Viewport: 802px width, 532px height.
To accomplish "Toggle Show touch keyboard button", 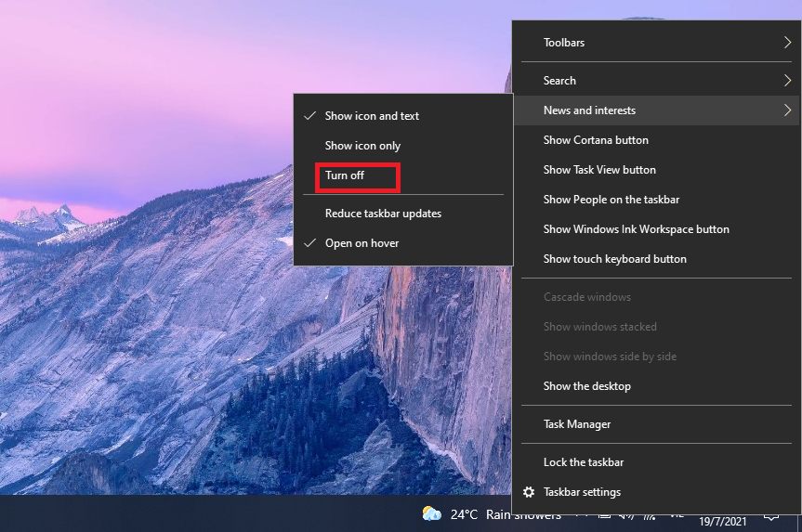I will [x=656, y=259].
